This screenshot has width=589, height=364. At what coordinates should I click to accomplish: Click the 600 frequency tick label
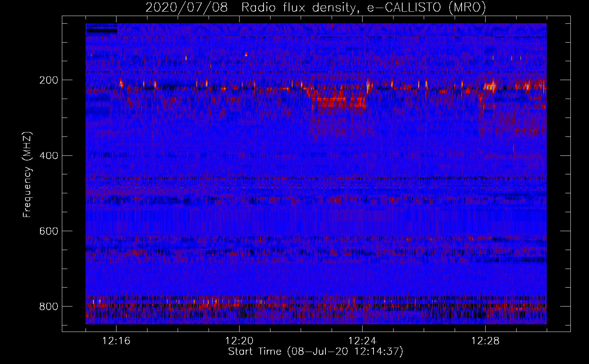tap(49, 231)
